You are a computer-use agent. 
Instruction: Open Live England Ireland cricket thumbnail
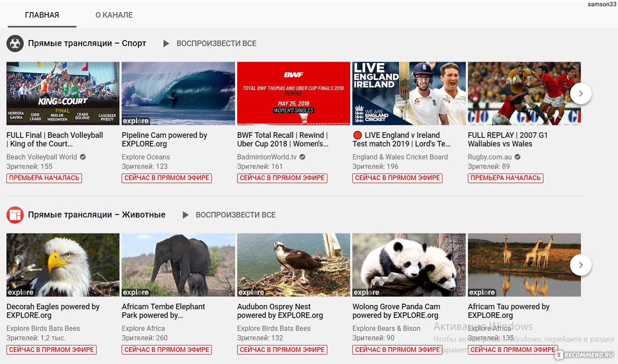tap(409, 93)
